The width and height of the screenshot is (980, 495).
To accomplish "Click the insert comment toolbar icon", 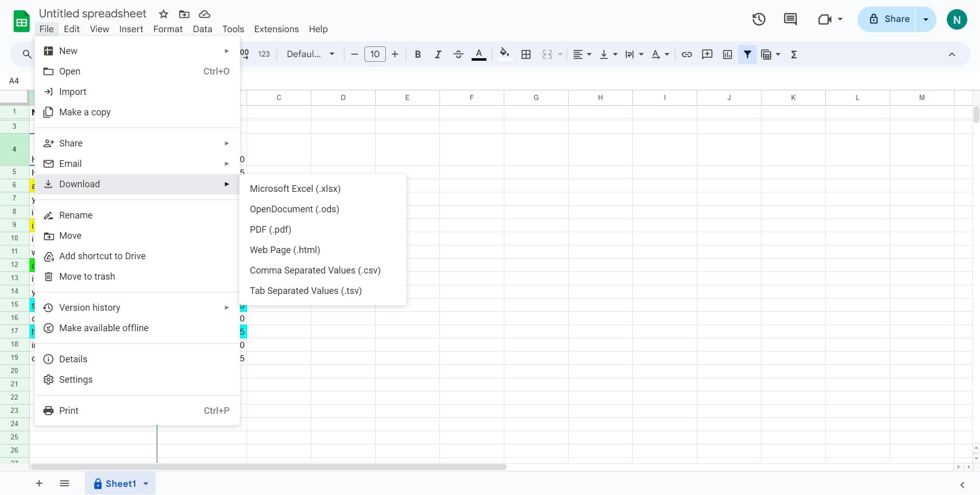I will point(707,54).
